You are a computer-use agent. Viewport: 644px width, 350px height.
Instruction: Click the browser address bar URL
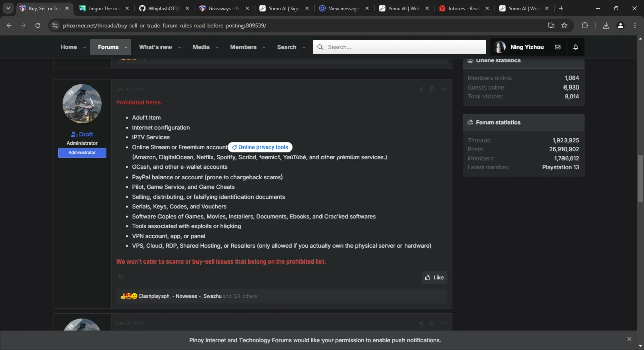(x=165, y=25)
